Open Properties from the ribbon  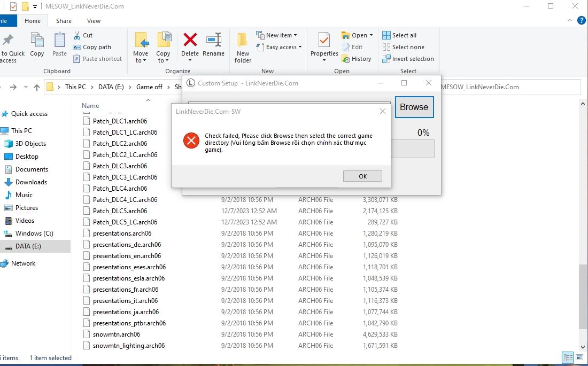(324, 46)
